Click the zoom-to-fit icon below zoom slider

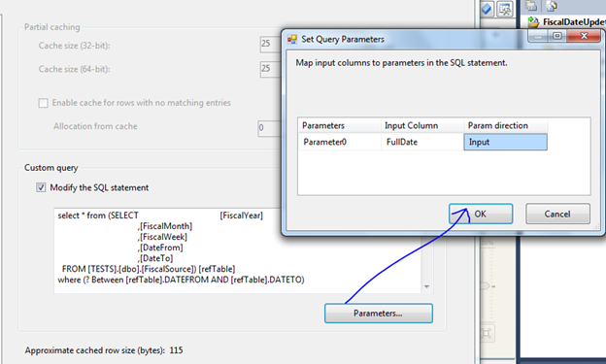tap(487, 333)
